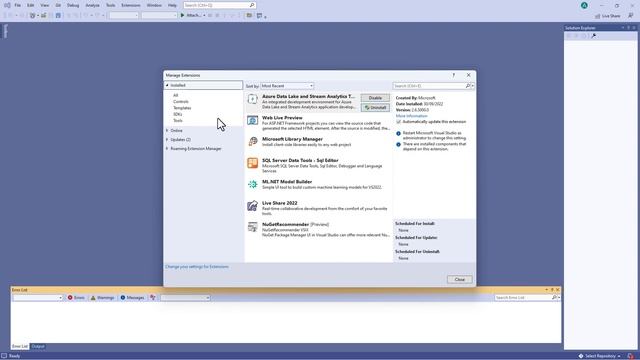Click the Live Share button in toolbar
The image size is (640, 360).
(x=607, y=16)
